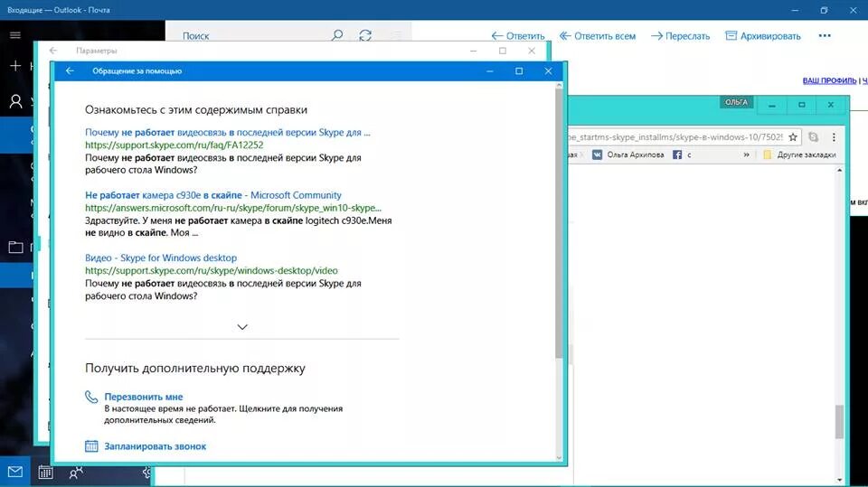Click Перезвонить мне link
Screen dimensions: 868x487
[144, 397]
